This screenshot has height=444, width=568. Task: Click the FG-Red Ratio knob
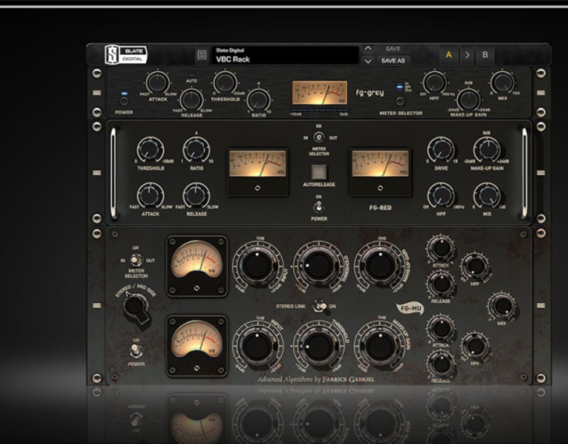pos(196,150)
